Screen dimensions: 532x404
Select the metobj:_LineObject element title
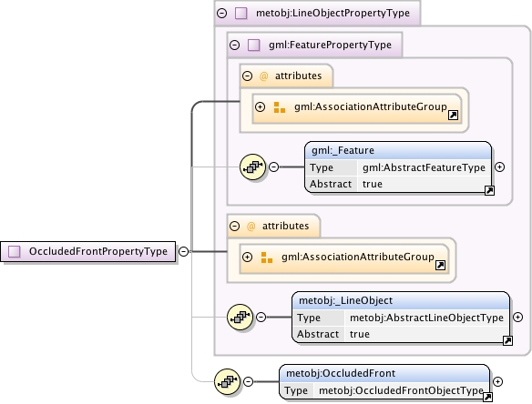coord(345,300)
